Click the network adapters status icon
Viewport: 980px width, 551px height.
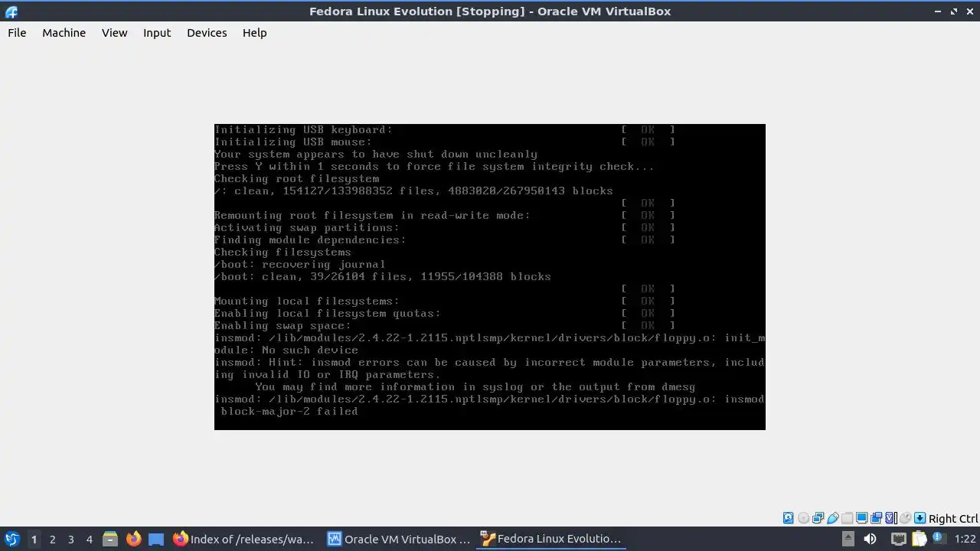pyautogui.click(x=818, y=518)
